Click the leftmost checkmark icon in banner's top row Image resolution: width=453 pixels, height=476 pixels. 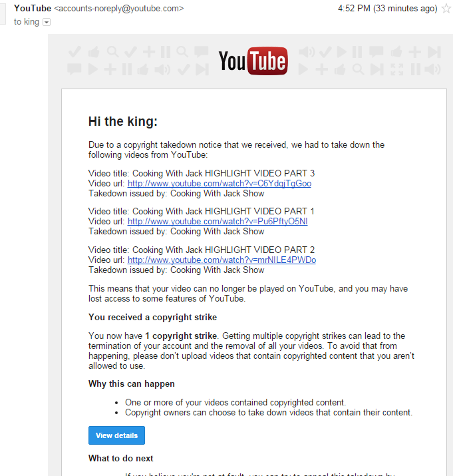pyautogui.click(x=75, y=52)
